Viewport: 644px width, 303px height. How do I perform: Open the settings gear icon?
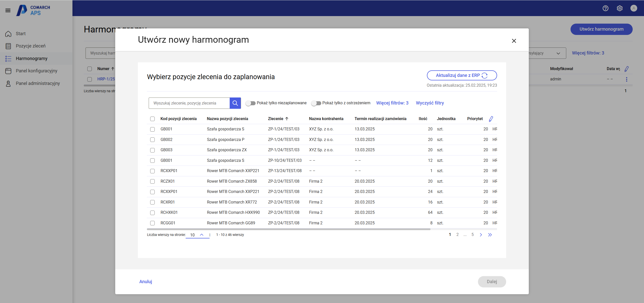[x=620, y=8]
